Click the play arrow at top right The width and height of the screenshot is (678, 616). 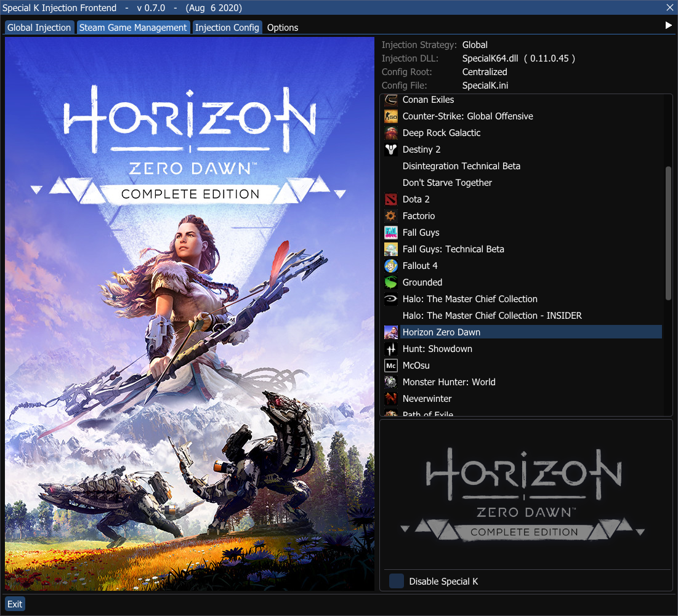[668, 25]
